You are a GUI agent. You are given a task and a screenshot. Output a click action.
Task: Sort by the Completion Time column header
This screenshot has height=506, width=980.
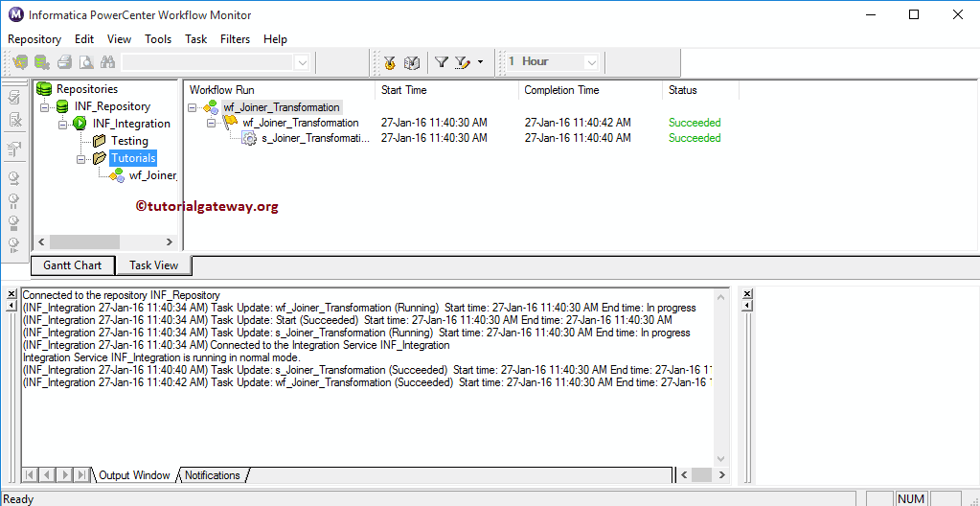pos(590,90)
